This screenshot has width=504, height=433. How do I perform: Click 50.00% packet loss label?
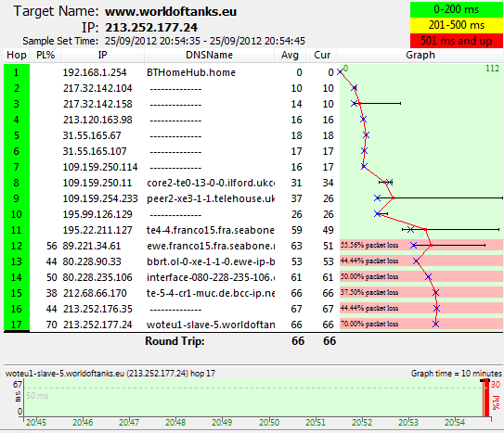click(x=369, y=276)
